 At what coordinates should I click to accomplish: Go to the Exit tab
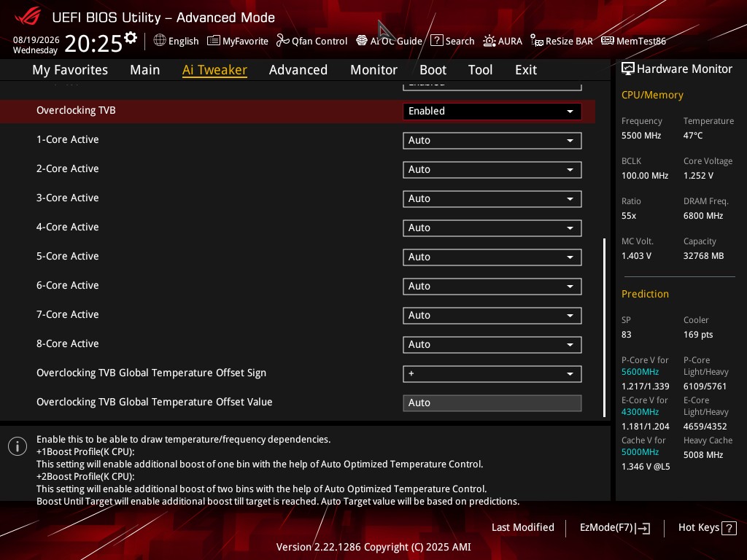526,70
